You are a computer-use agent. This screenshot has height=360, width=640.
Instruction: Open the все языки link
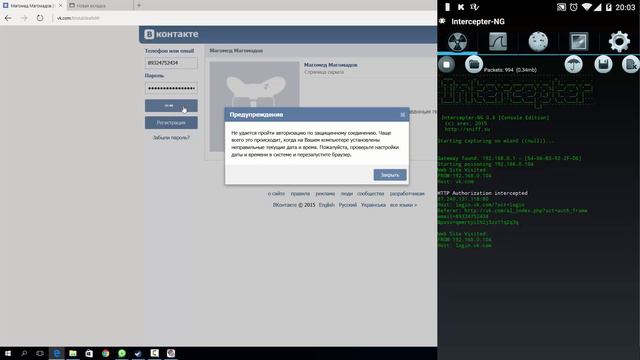pyautogui.click(x=403, y=205)
